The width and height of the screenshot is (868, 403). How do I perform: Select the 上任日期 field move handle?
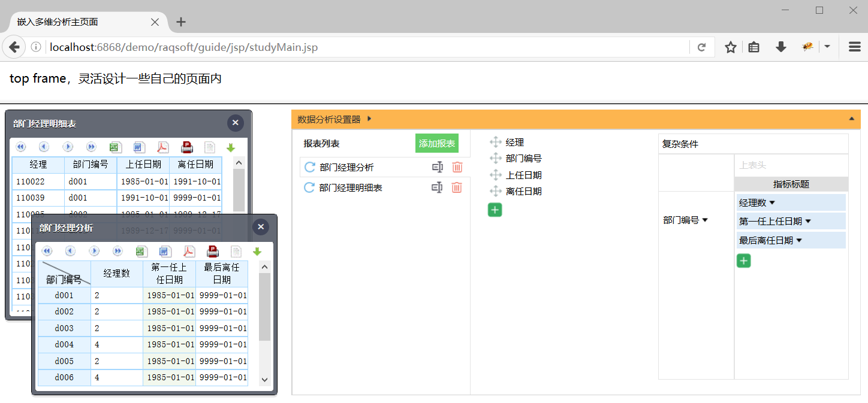coord(495,175)
